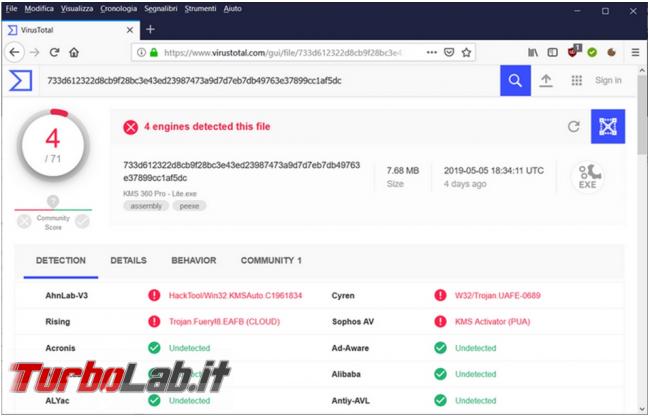
Task: Click the community score question mark icon
Action: [x=53, y=201]
